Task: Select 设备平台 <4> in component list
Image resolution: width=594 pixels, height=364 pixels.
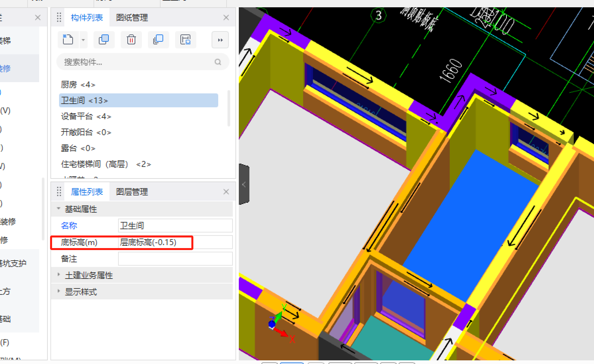Action: 139,116
